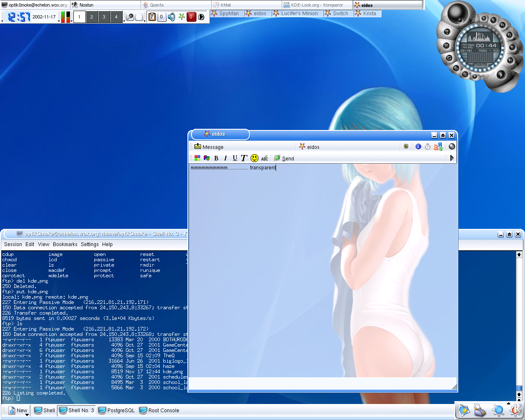Open SpyMan chat taskbar entry
The width and height of the screenshot is (525, 420).
(227, 14)
